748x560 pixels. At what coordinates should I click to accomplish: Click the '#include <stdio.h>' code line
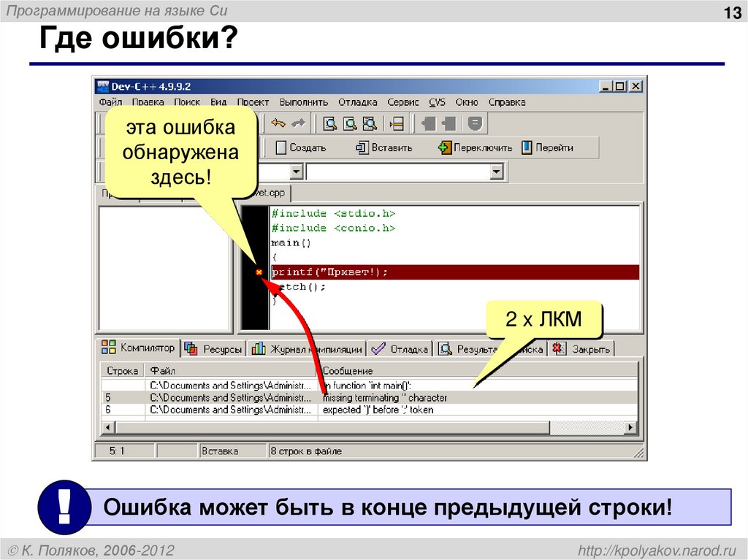point(333,213)
